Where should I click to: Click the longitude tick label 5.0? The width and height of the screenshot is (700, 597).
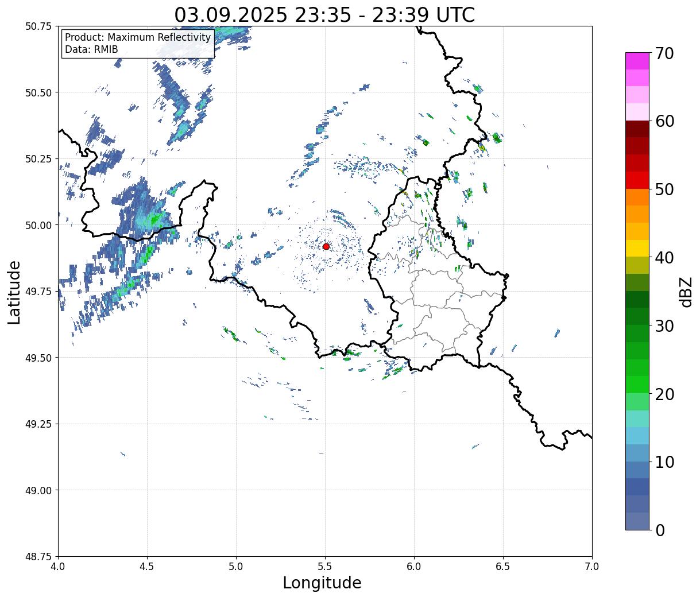tap(236, 567)
